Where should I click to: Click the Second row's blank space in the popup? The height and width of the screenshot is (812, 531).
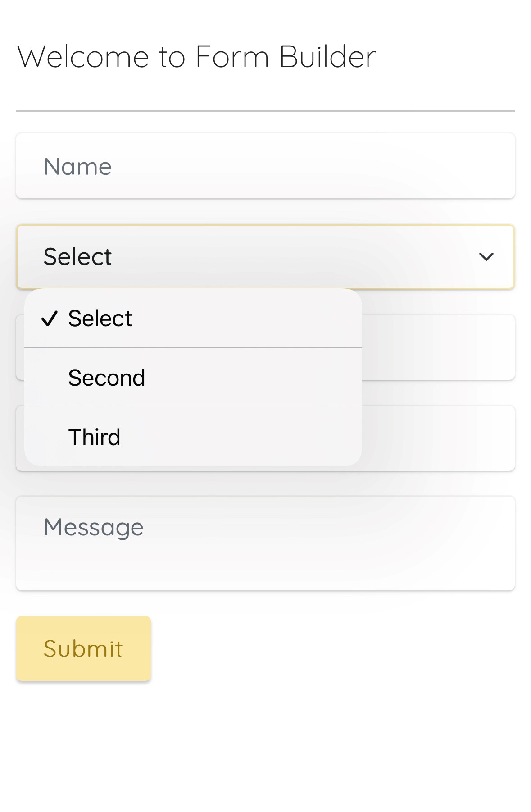pos(252,378)
